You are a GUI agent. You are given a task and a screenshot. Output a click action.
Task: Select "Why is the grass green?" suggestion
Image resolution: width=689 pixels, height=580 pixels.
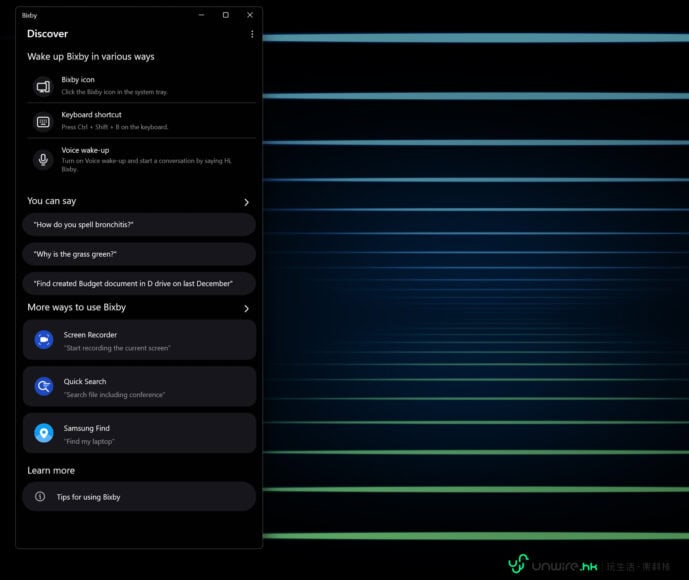tap(139, 254)
